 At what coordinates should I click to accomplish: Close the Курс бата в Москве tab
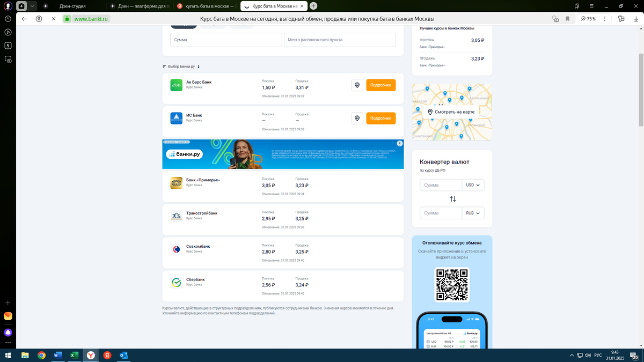tap(303, 6)
